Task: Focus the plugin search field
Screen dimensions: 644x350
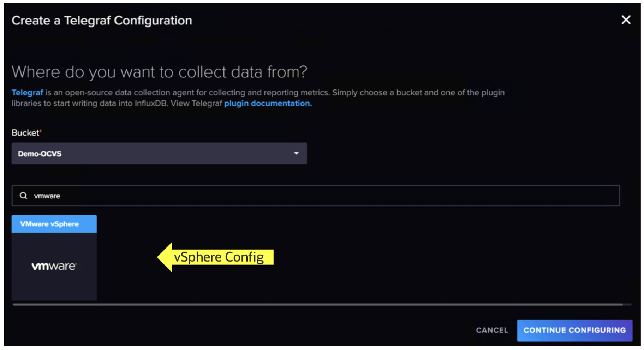Action: (x=318, y=196)
